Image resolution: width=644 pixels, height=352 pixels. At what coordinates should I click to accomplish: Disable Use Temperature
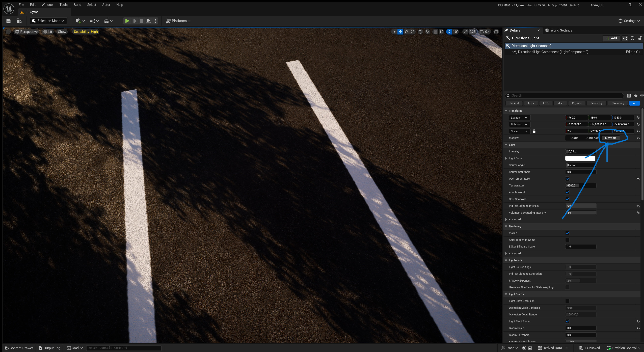568,178
